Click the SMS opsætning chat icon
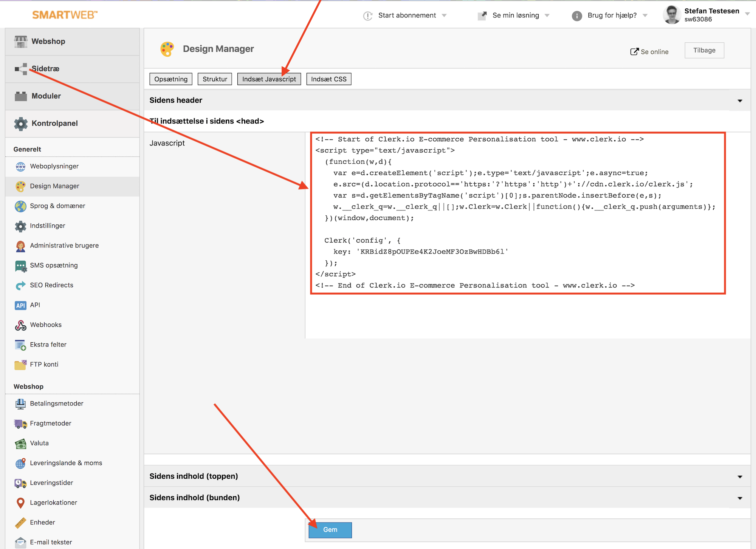 coord(21,265)
